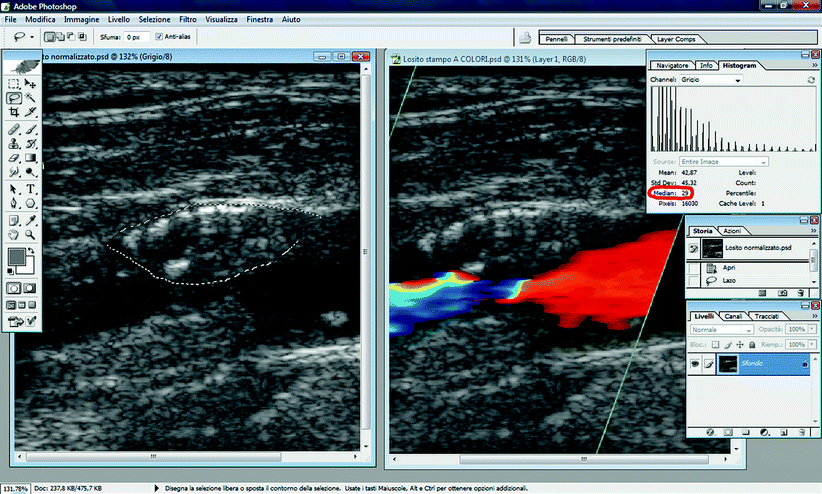Open the Filtro menu
Viewport: 822px width, 494px height.
(x=189, y=20)
